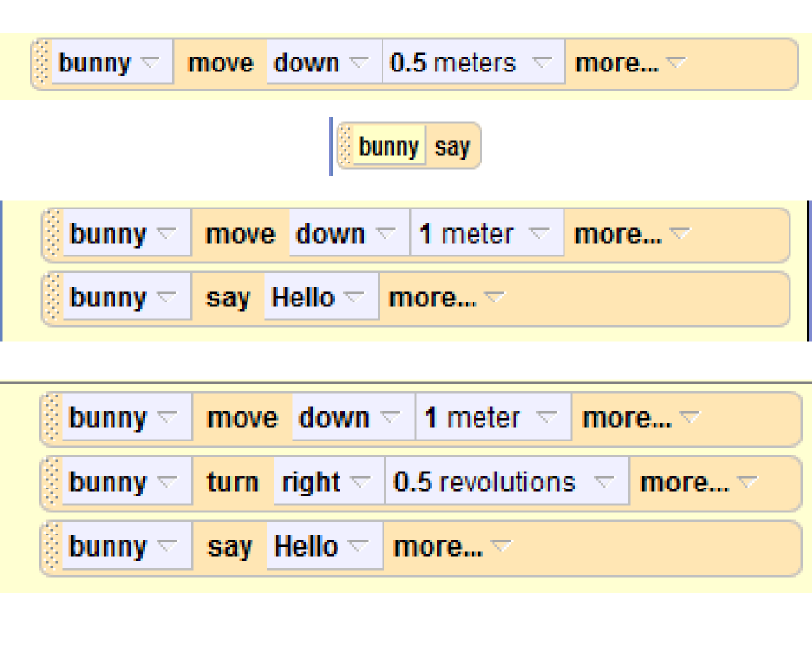This screenshot has width=812, height=650.
Task: Expand more... in say row below turn row
Action: point(451,547)
